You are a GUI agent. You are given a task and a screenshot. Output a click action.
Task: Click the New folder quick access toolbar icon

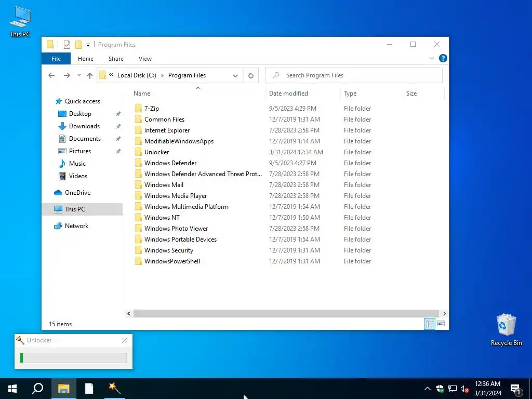click(x=78, y=45)
